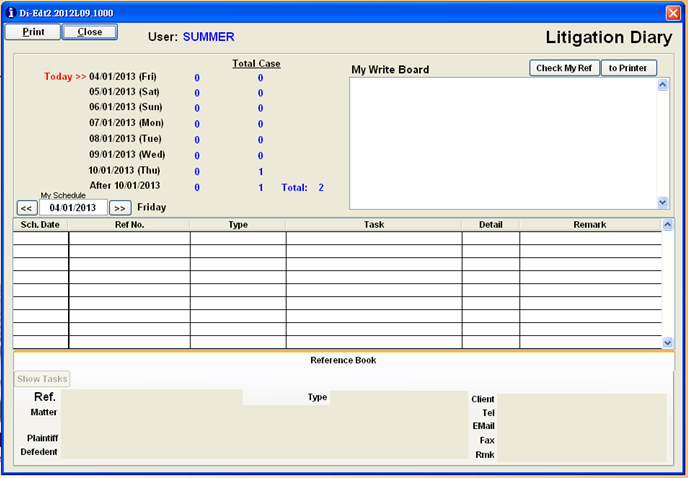Click the Show Tasks button

click(42, 379)
